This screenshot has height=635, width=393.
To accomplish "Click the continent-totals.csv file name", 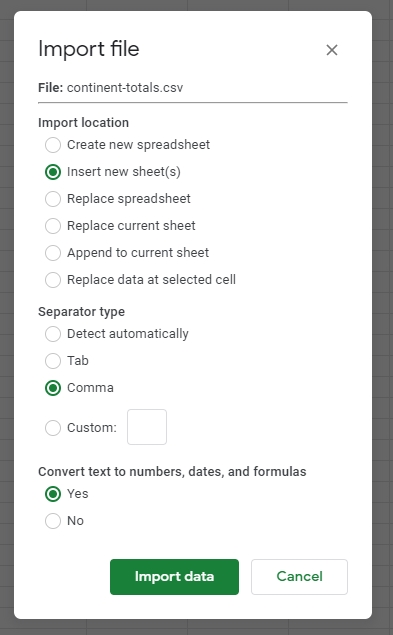I will pos(125,87).
